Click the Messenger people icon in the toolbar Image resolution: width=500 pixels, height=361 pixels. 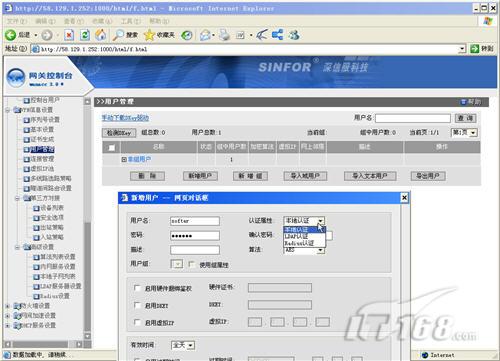pos(294,35)
